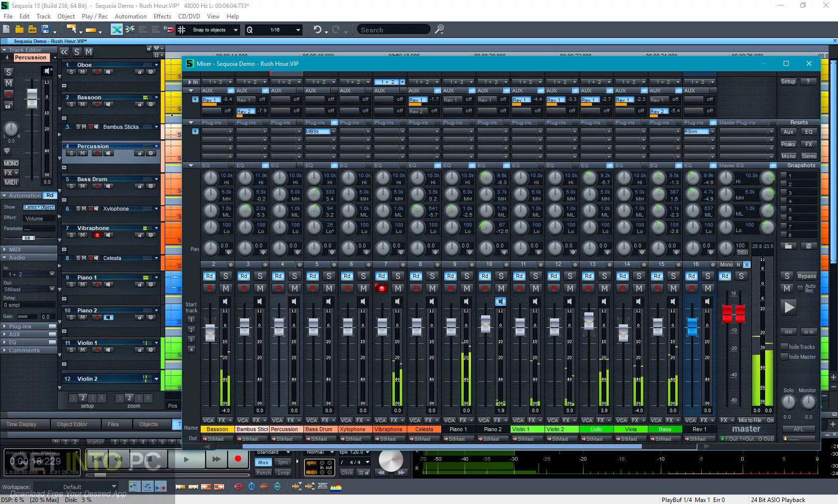This screenshot has height=504, width=838.
Task: Click the mixer question mark help icon
Action: 808,81
